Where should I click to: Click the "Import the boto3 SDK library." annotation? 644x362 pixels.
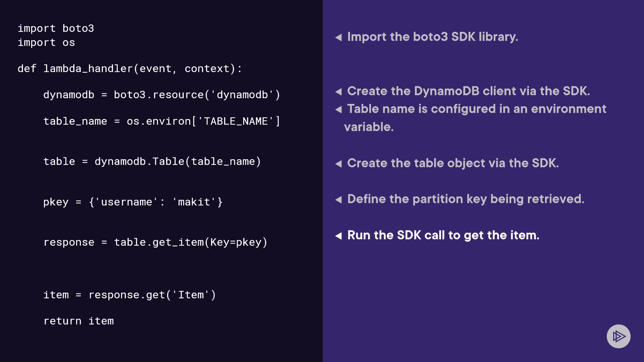(x=432, y=37)
